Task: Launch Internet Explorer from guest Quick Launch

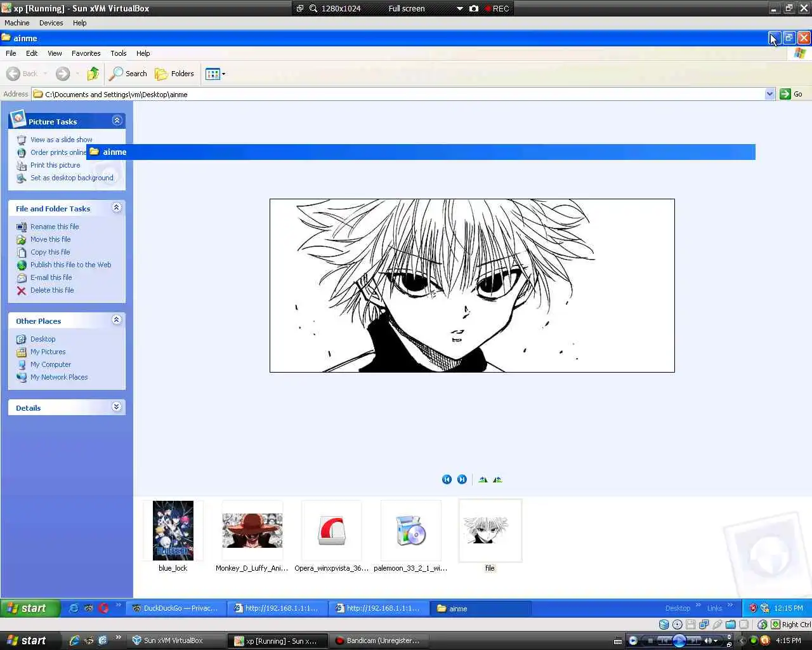Action: [x=74, y=608]
